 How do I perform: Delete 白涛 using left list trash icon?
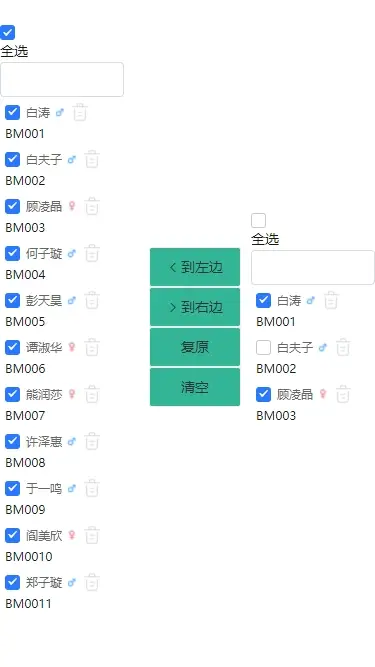[80, 112]
